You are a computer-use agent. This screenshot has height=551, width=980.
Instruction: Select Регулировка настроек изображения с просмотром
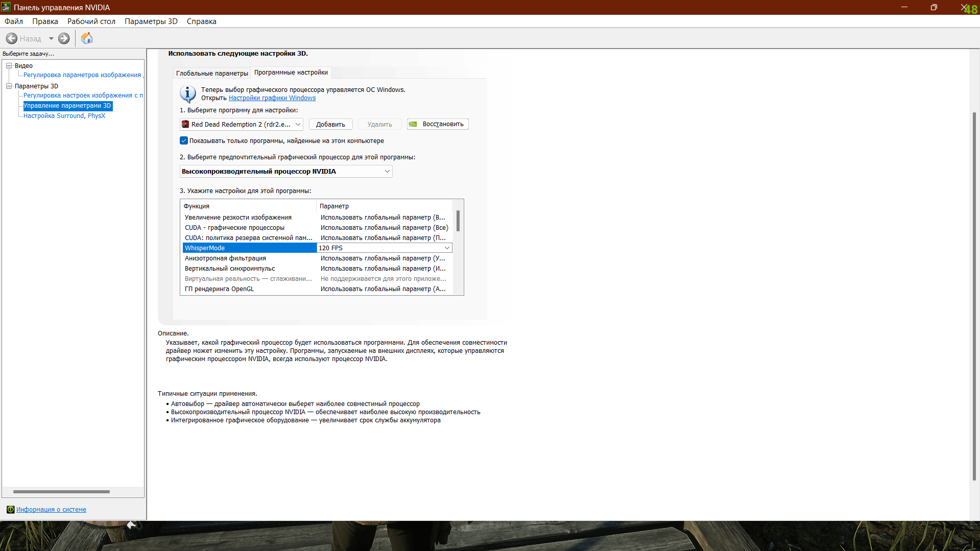point(83,95)
